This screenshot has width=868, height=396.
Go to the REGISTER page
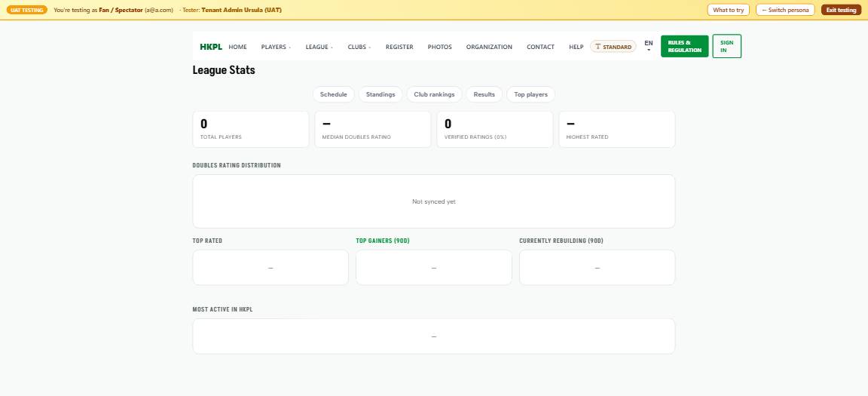pyautogui.click(x=399, y=47)
